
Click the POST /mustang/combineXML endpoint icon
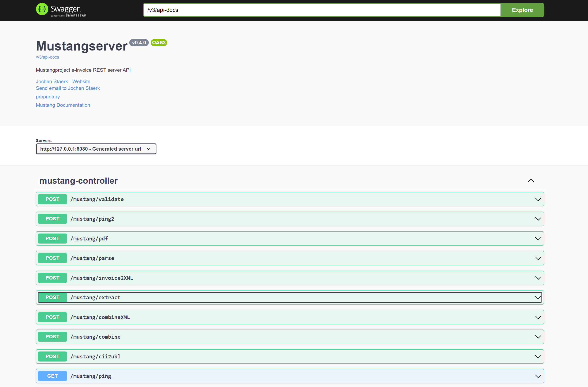[x=52, y=317]
